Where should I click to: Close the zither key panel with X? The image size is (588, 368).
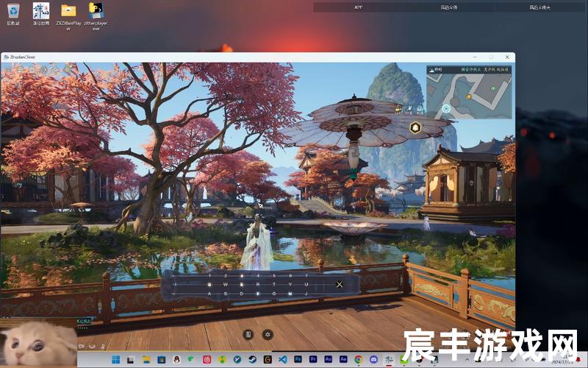(x=340, y=285)
